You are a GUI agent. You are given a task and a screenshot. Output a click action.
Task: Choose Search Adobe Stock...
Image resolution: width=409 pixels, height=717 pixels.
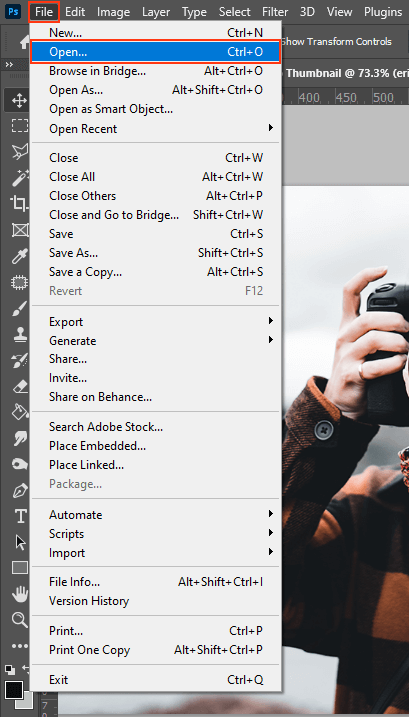156,427
